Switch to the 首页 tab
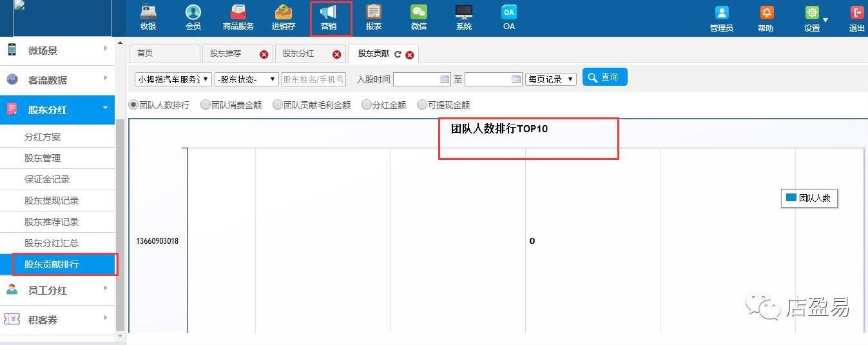Screen dimensions: 868x345 tap(164, 54)
